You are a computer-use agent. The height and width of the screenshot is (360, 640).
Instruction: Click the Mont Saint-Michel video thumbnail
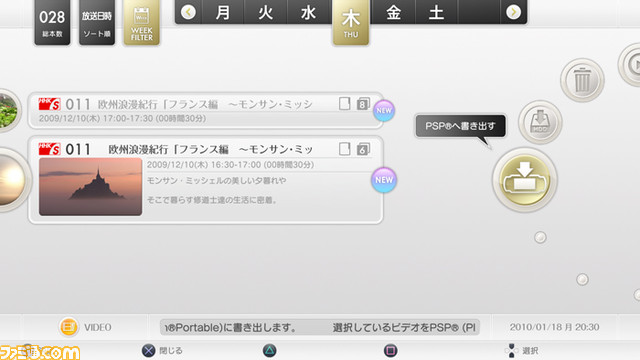[91, 187]
